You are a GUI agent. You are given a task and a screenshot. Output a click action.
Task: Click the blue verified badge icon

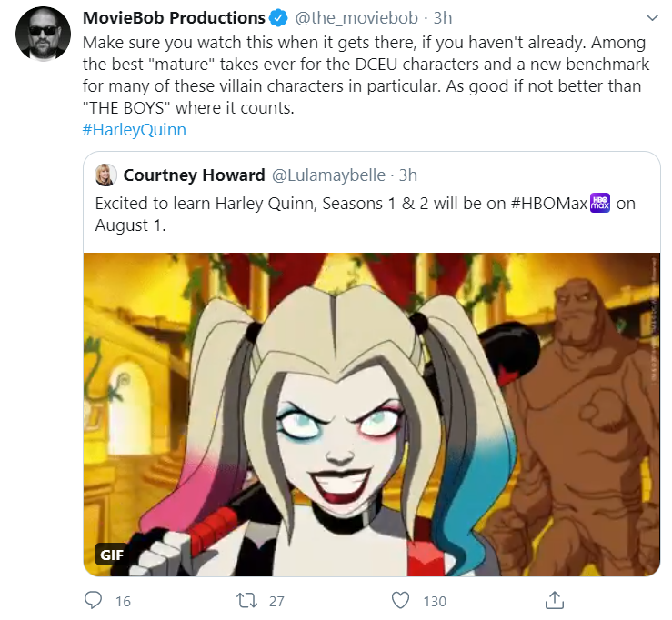278,18
